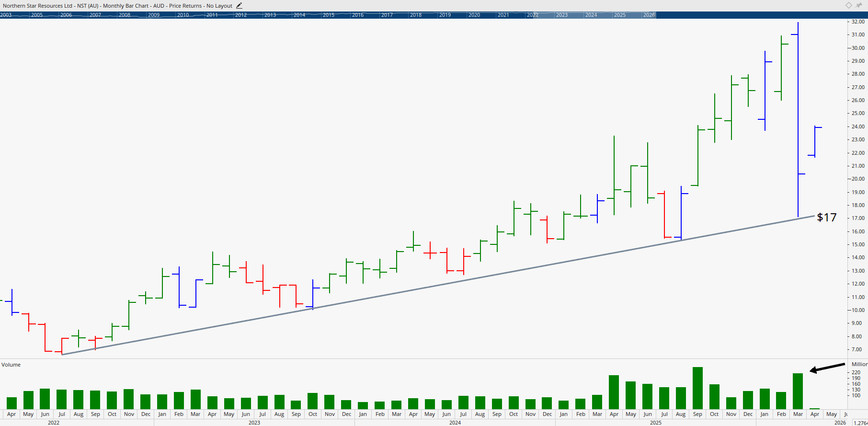Image resolution: width=868 pixels, height=426 pixels.
Task: Click the value readout in the bottom-right corner
Action: 860,423
